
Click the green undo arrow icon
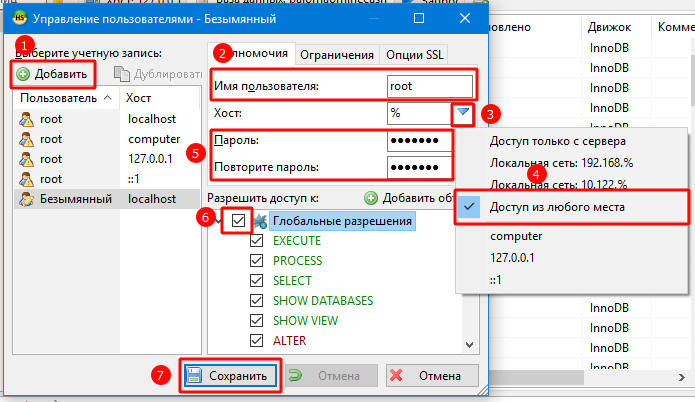point(295,375)
